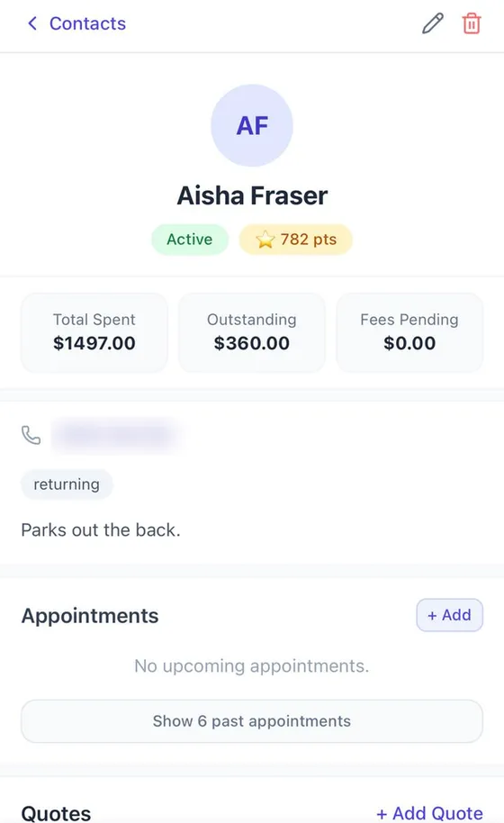Select the returning tag chip
The height and width of the screenshot is (823, 504).
point(67,484)
